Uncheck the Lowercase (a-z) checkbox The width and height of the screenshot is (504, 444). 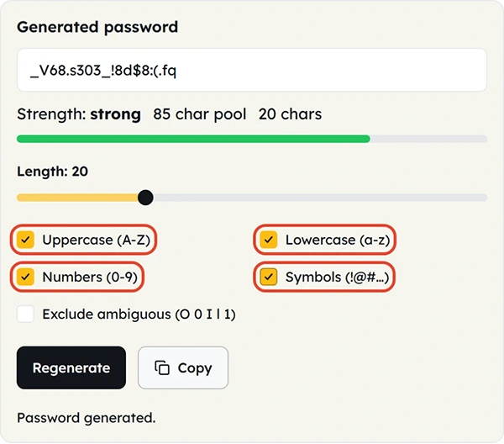click(269, 240)
